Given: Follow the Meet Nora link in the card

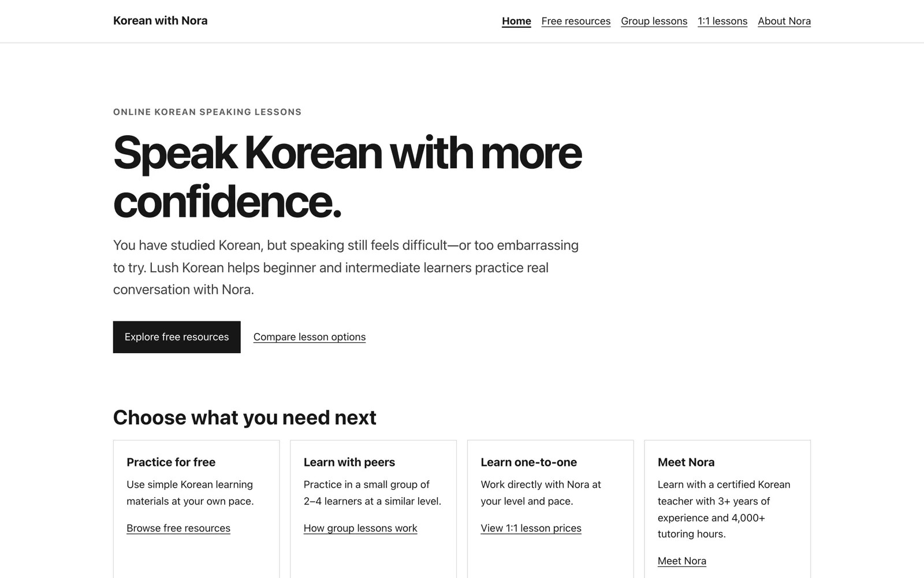Looking at the screenshot, I should pyautogui.click(x=682, y=561).
